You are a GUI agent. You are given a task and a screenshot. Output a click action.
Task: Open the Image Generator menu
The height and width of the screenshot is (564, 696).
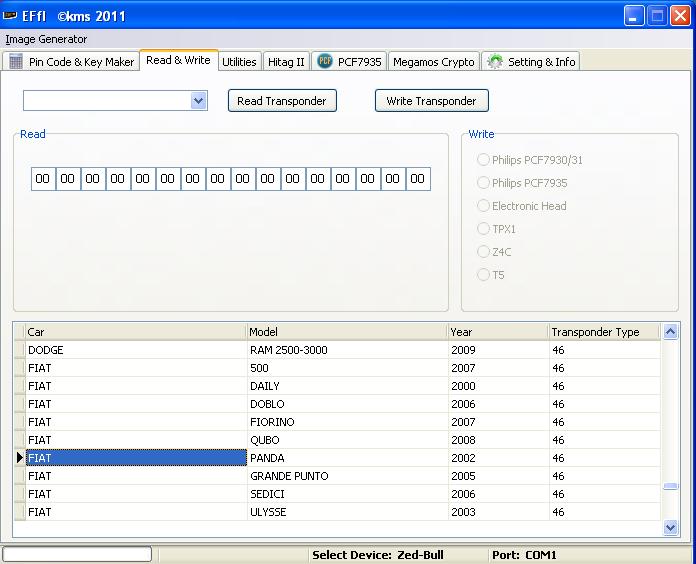click(x=46, y=39)
